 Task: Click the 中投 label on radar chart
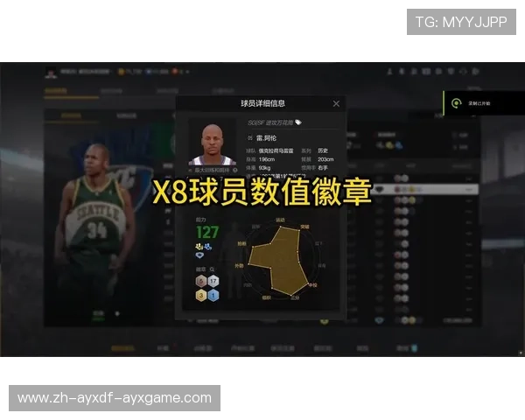(312, 285)
